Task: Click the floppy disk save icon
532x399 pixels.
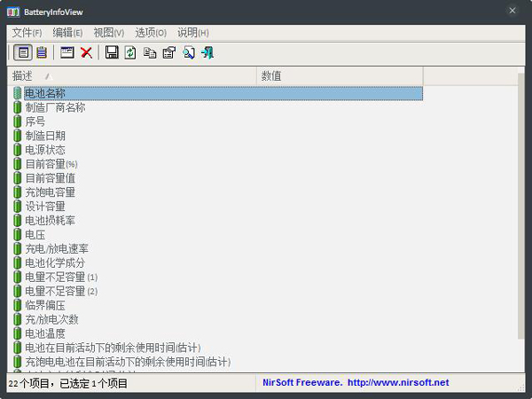Action: [x=112, y=52]
